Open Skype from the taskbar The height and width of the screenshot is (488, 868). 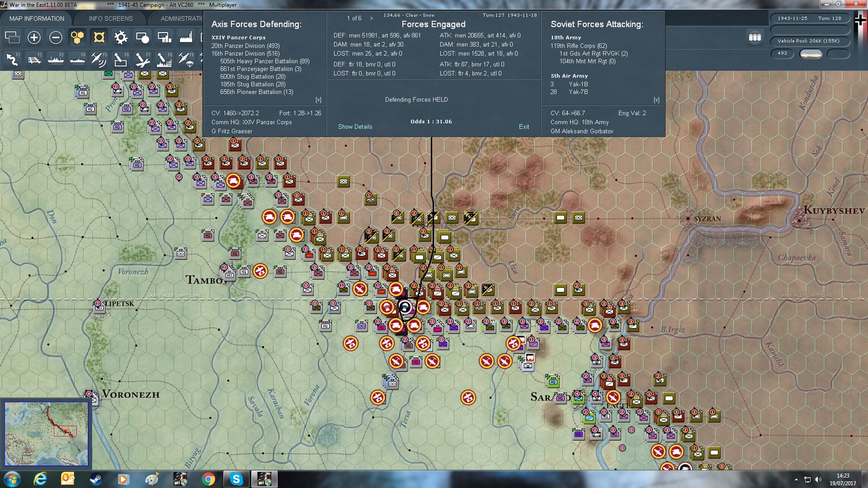click(236, 479)
